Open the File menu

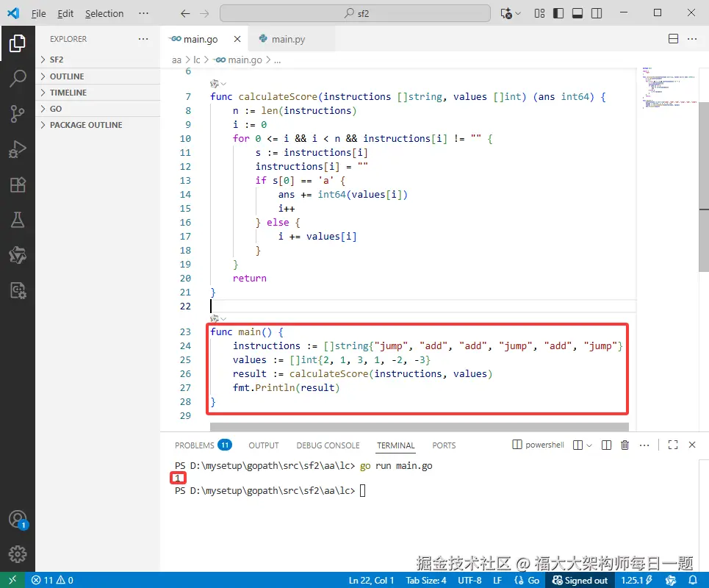pyautogui.click(x=38, y=13)
